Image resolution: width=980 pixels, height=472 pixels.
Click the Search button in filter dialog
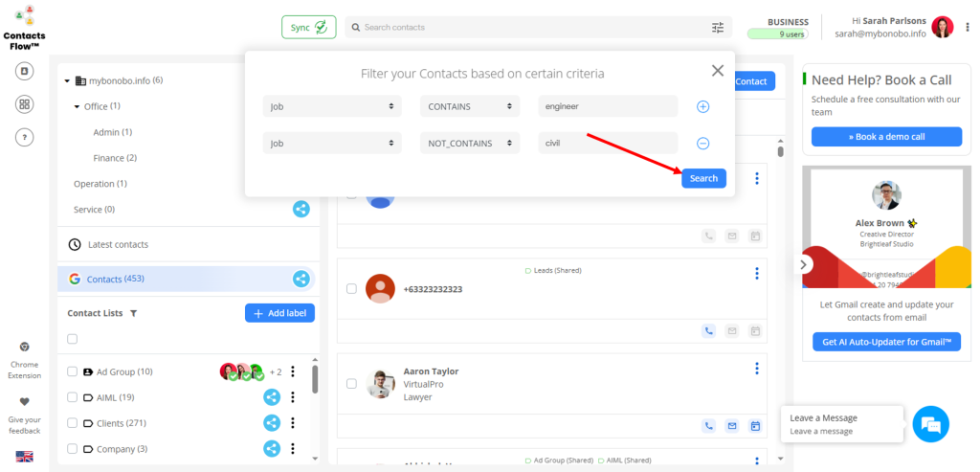703,179
